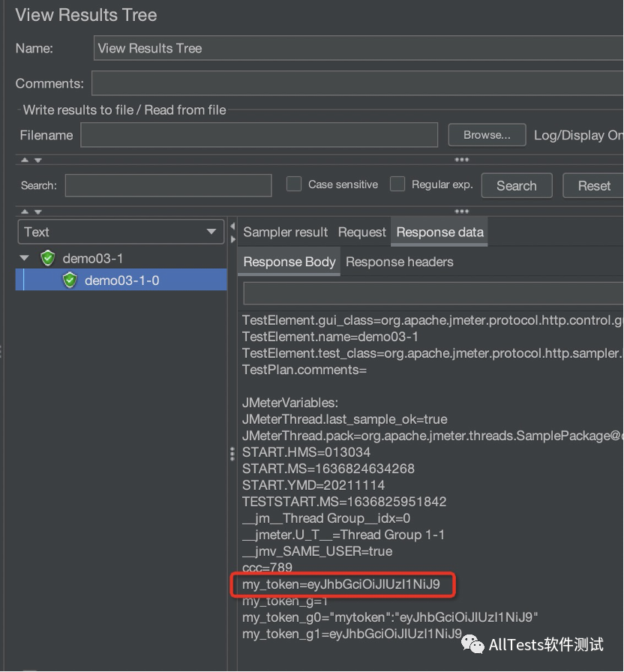Click the START.MS=1636824634268 line
This screenshot has width=624, height=672.
pyautogui.click(x=328, y=469)
